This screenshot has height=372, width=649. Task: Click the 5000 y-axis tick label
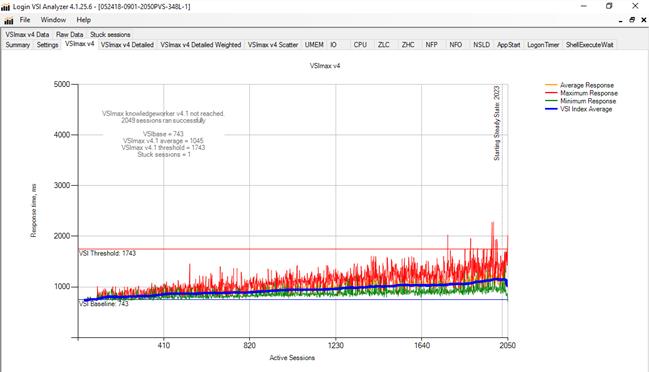click(x=62, y=84)
